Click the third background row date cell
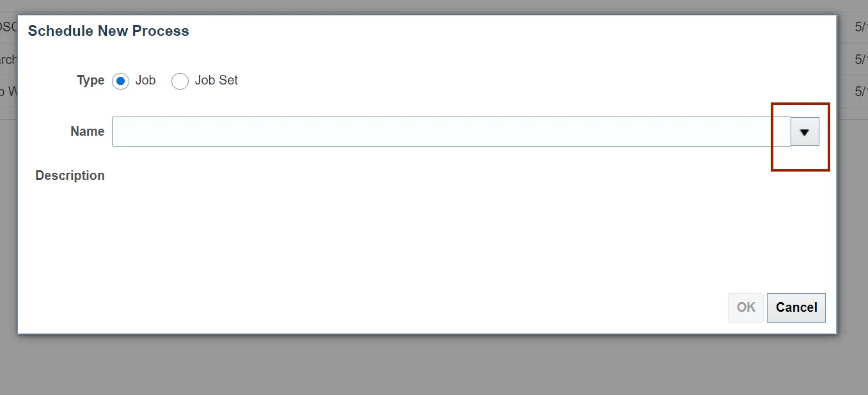The image size is (868, 395). tap(861, 92)
